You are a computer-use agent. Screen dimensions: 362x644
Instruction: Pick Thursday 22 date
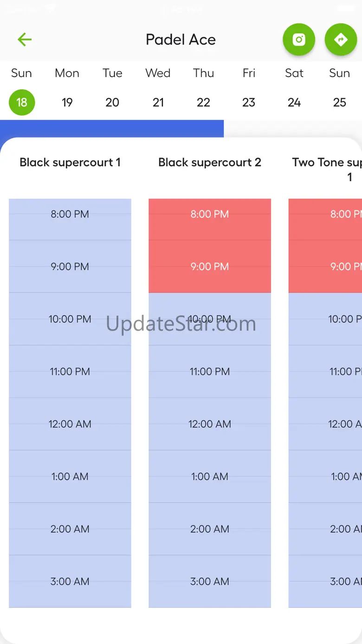pos(203,102)
